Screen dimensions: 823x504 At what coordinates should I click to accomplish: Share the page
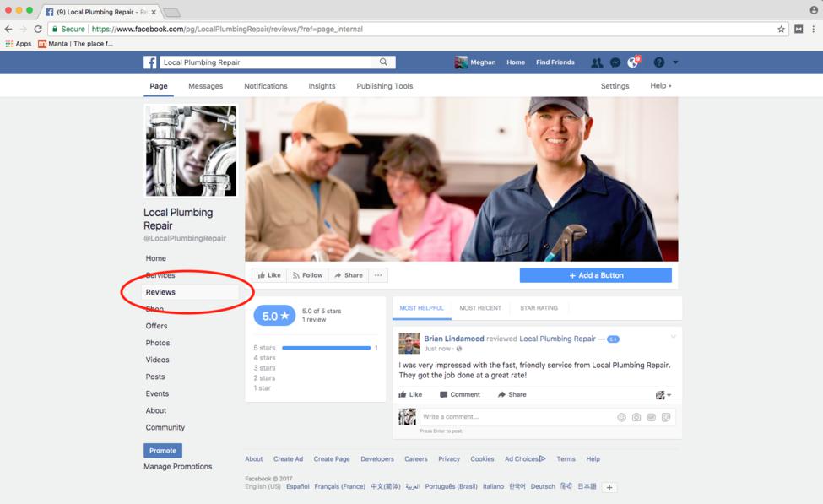click(x=349, y=275)
